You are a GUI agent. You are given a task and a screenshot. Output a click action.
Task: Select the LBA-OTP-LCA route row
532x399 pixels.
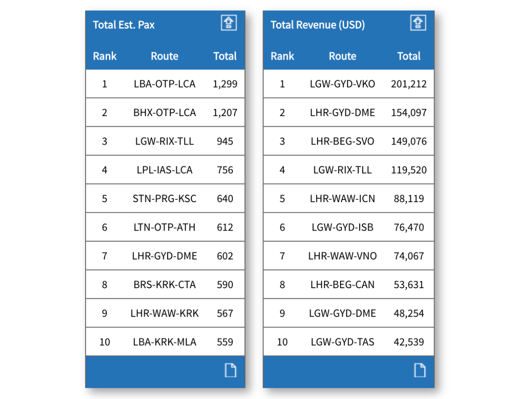164,84
